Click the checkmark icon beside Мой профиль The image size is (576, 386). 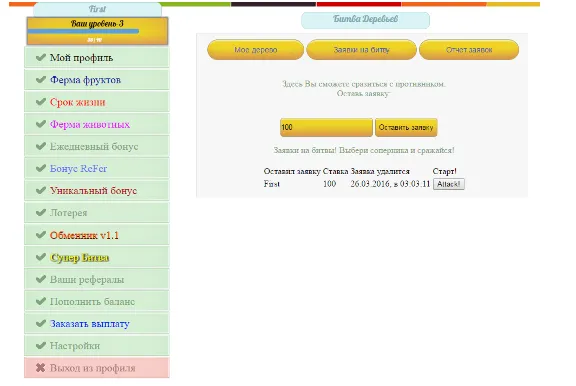point(41,57)
